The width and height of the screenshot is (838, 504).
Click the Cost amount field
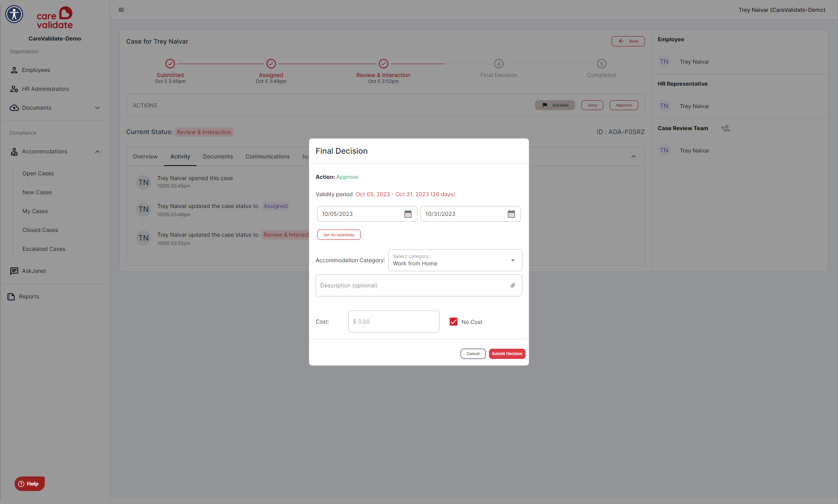coord(394,322)
